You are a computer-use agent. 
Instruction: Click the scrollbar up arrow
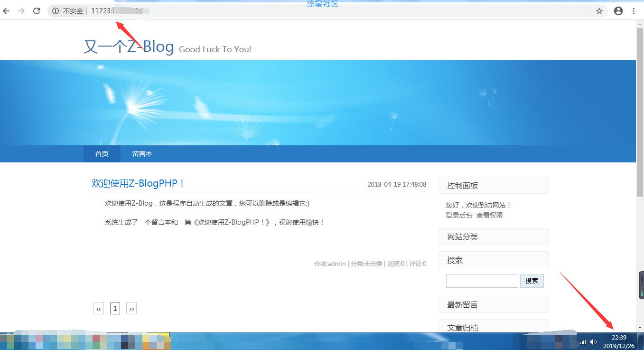640,24
